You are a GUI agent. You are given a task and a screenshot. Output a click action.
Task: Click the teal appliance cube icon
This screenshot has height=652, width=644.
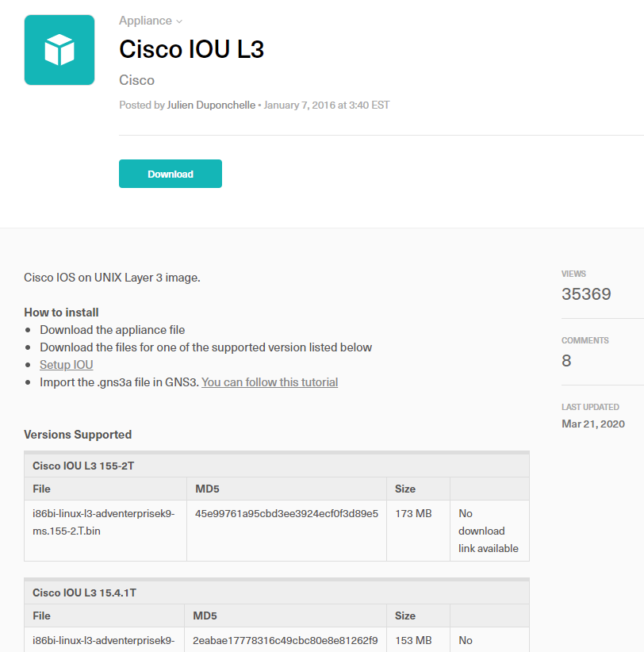[59, 50]
